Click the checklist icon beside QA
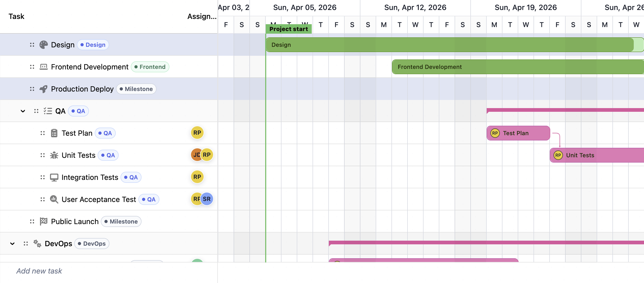The width and height of the screenshot is (644, 283). 48,111
